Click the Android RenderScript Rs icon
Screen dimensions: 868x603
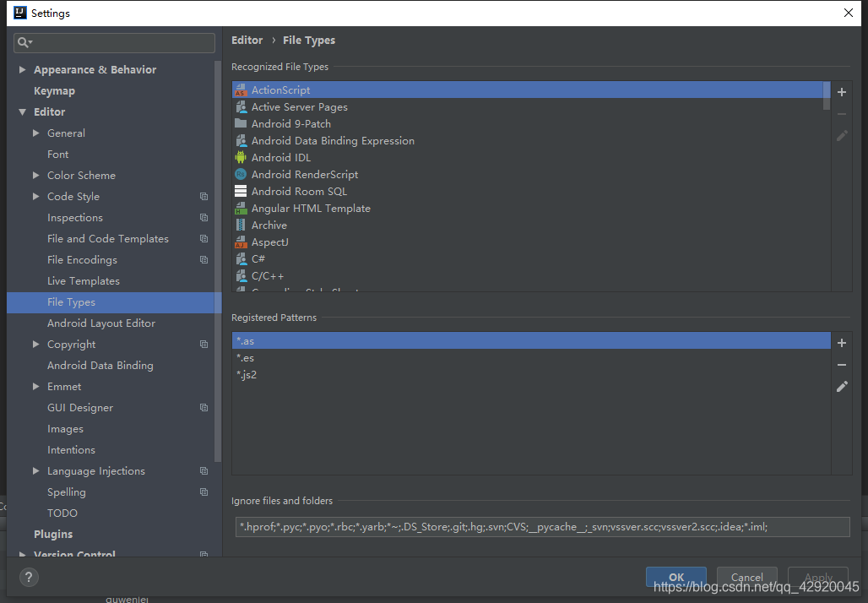pyautogui.click(x=241, y=175)
